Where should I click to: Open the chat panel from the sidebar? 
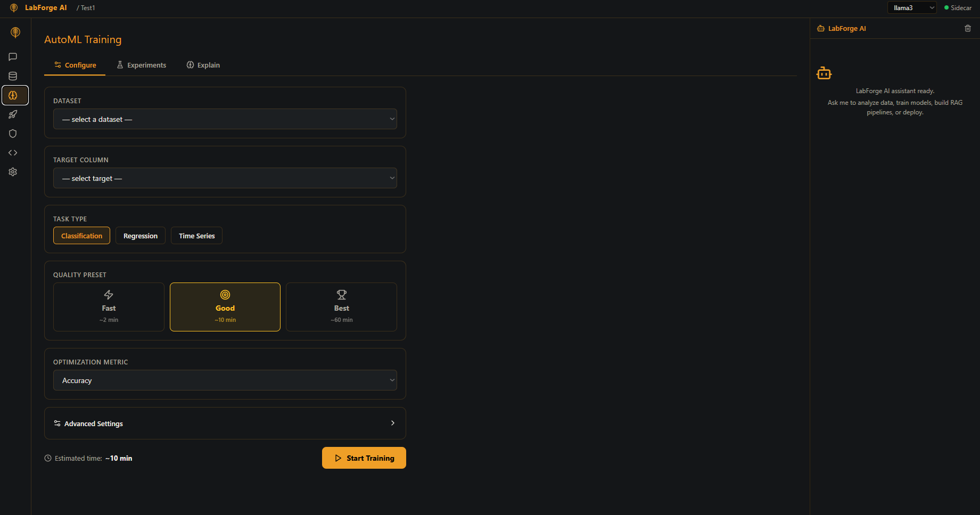coord(13,57)
